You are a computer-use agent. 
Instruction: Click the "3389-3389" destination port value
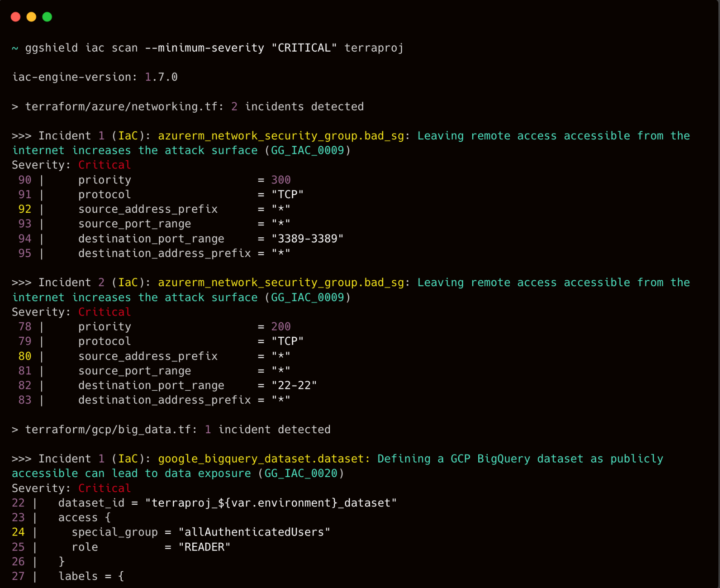point(308,239)
